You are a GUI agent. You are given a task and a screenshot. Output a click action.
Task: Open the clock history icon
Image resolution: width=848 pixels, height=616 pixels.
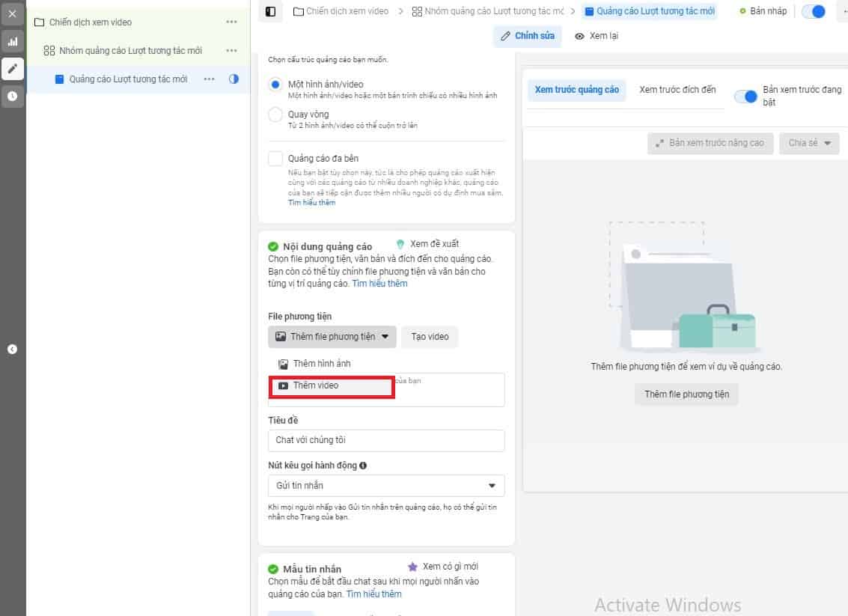[x=12, y=96]
